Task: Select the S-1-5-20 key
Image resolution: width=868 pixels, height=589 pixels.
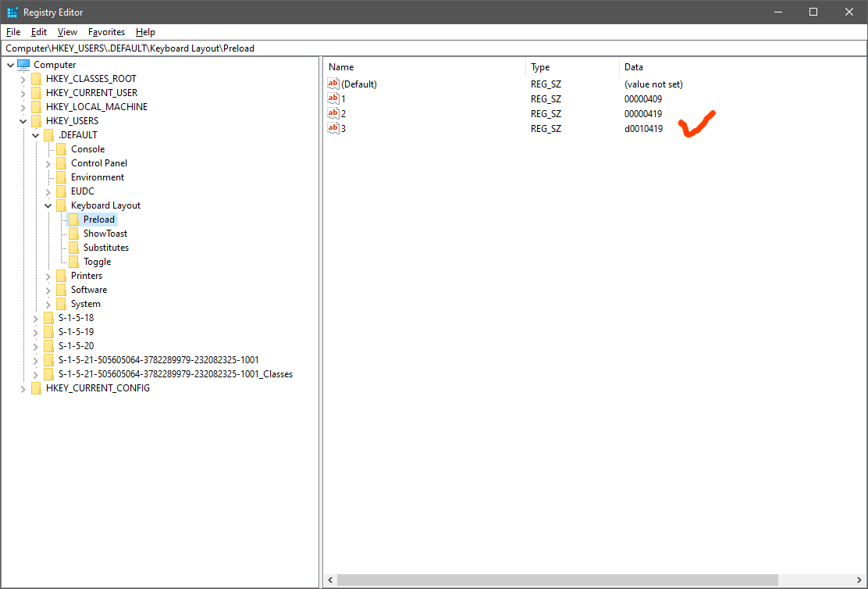Action: [76, 346]
